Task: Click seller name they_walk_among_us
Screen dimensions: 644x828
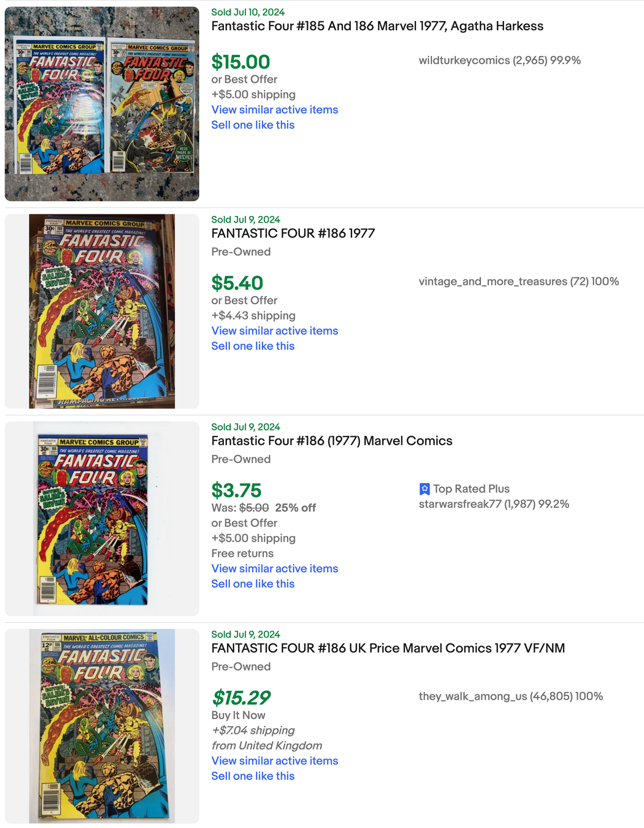Action: point(472,696)
